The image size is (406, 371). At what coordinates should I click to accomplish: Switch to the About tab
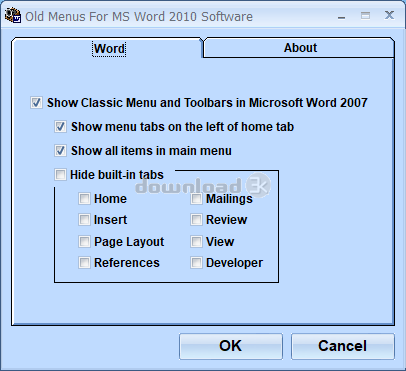[299, 48]
